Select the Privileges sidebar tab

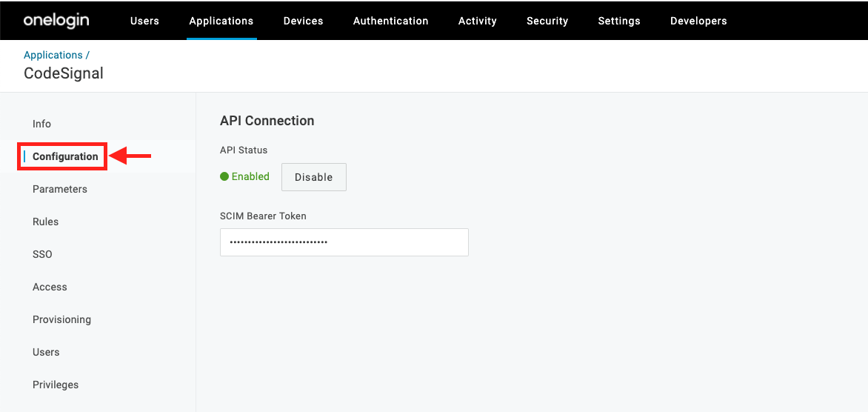(x=56, y=385)
